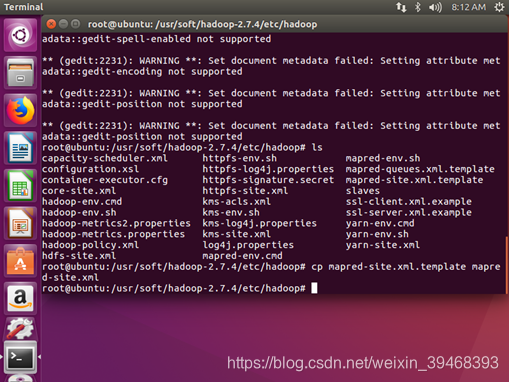Click the file name kms-site.xml
This screenshot has height=382, width=509.
pos(236,234)
